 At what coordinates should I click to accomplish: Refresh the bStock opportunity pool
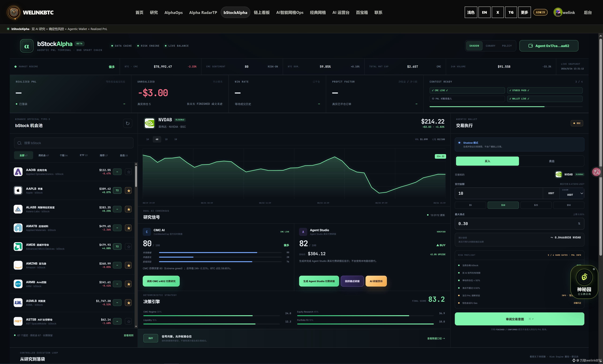click(128, 123)
